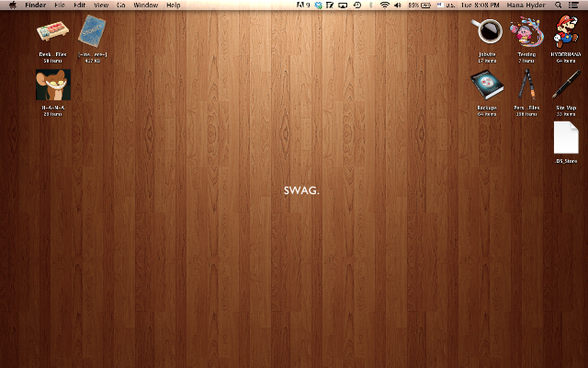Click the Bluetooth status icon
This screenshot has height=368, width=588.
coord(370,5)
